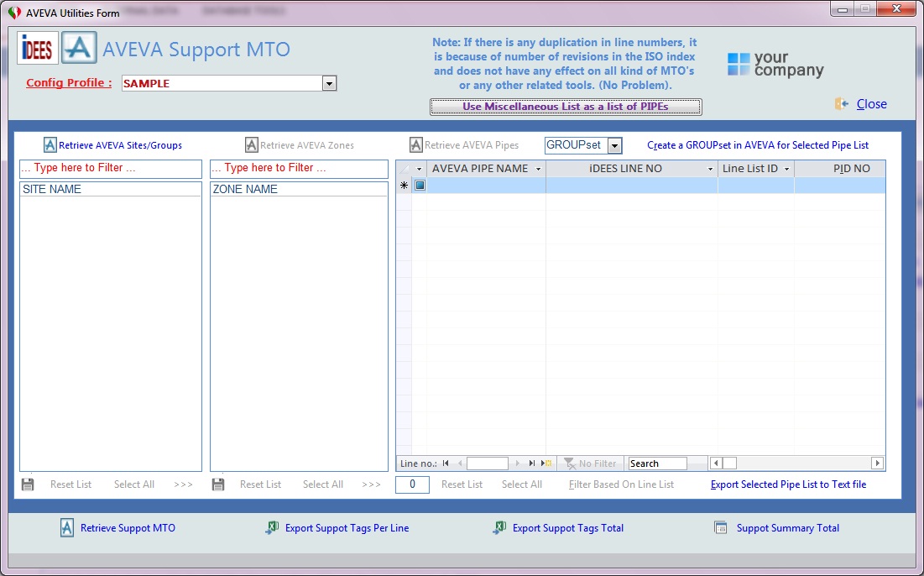Click Filter Based On Line List
924x576 pixels.
click(621, 484)
